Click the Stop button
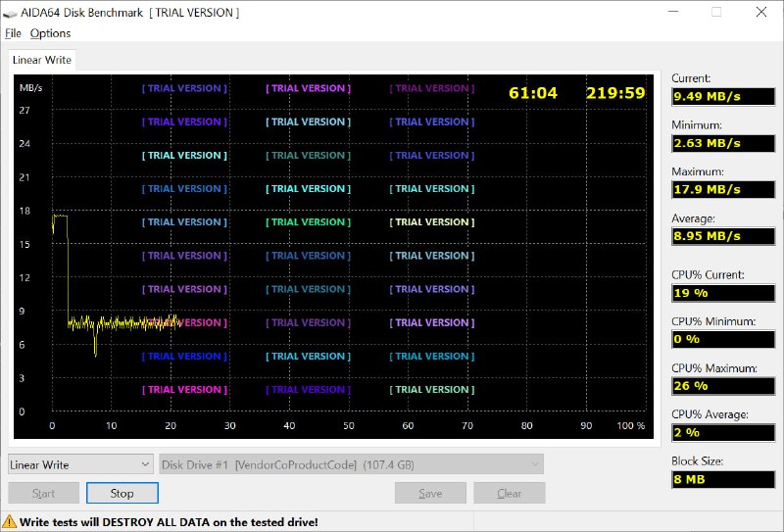784x532 pixels. click(x=122, y=494)
